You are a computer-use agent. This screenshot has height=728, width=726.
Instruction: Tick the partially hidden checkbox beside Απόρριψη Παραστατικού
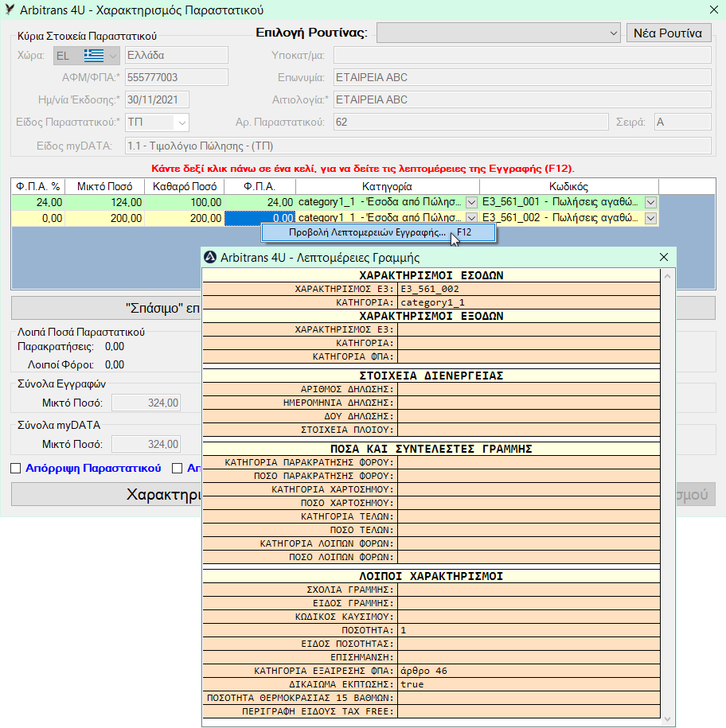point(177,469)
